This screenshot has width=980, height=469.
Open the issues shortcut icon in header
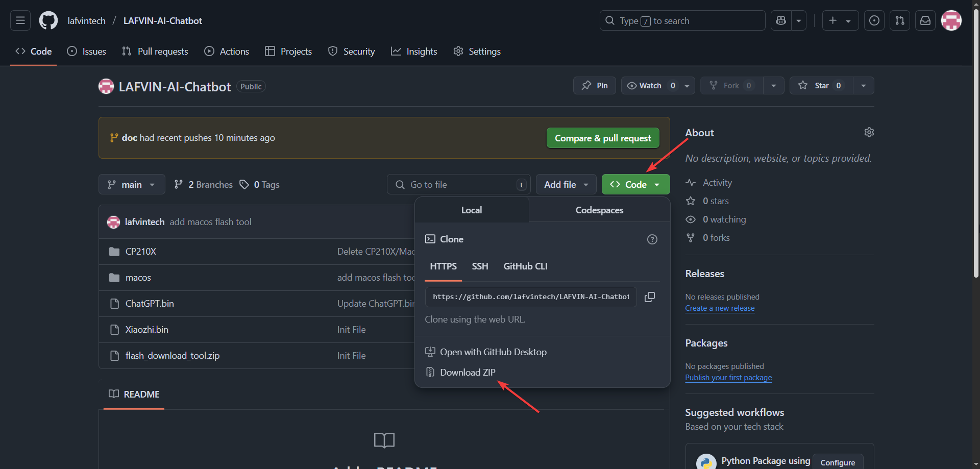(x=874, y=20)
